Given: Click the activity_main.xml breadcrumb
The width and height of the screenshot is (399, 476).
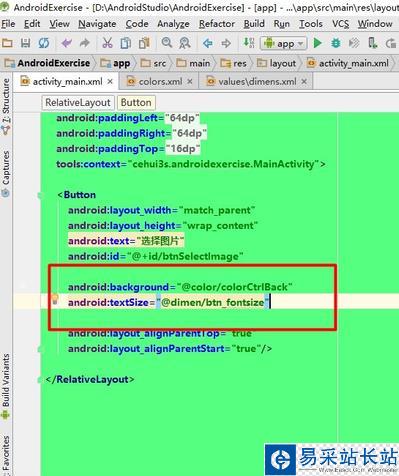Looking at the screenshot, I should [x=348, y=63].
